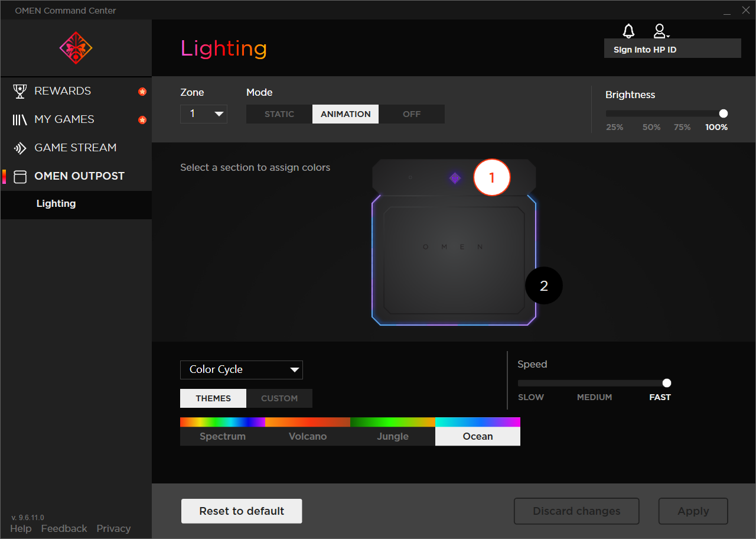Image resolution: width=756 pixels, height=539 pixels.
Task: Select section 2 on the mousepad diagram
Action: tap(543, 285)
